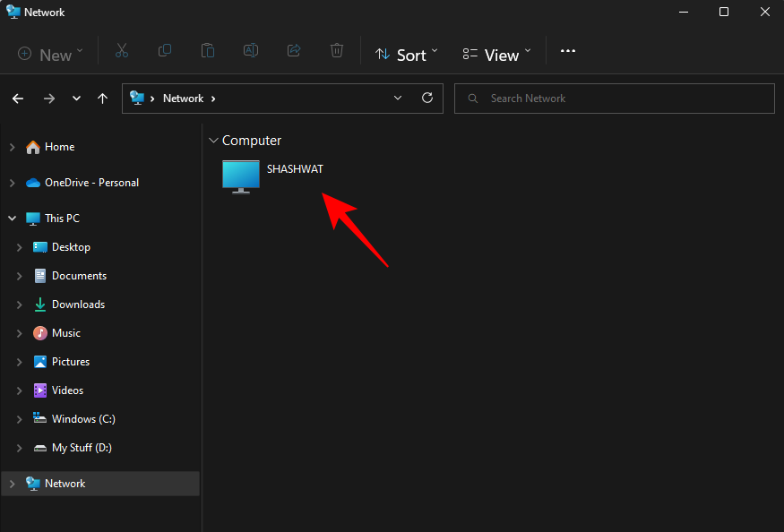Open the New item menu

(x=49, y=54)
